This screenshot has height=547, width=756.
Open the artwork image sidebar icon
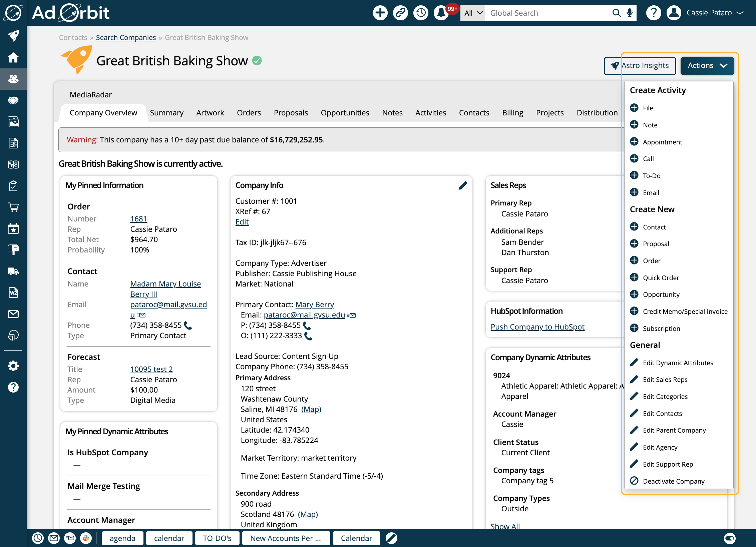(13, 122)
